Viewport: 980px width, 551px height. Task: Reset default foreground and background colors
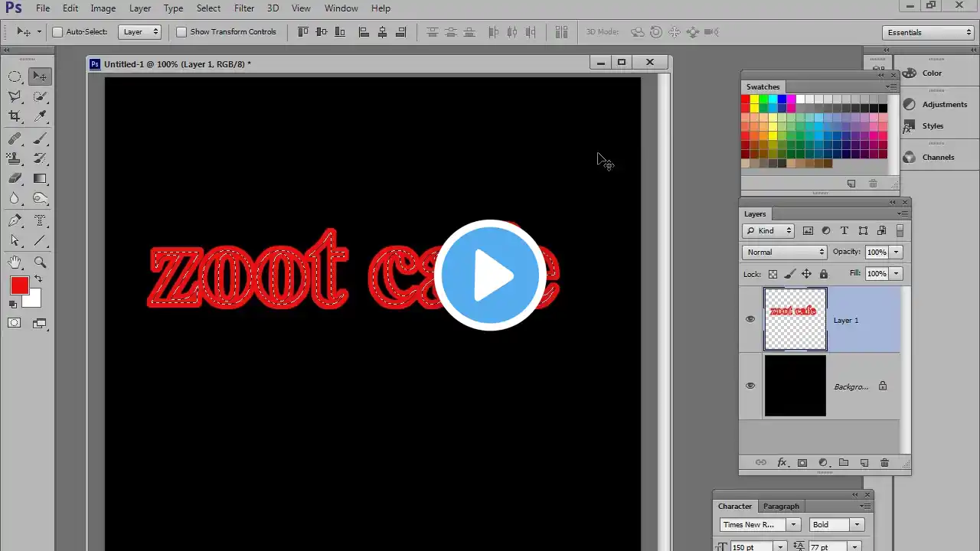click(x=13, y=305)
